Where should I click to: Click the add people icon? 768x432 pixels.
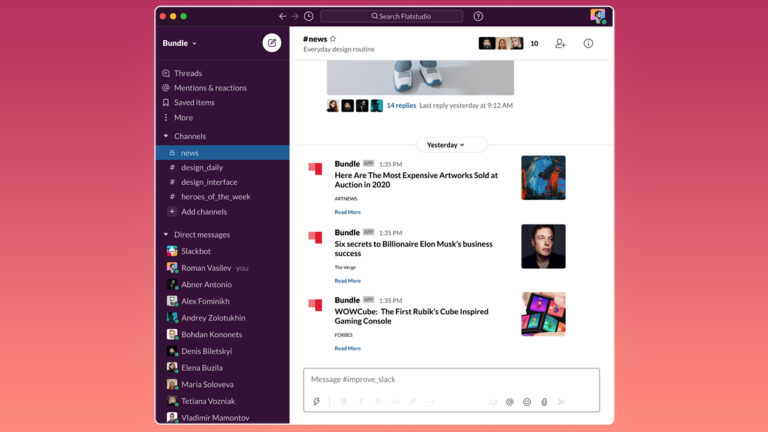coord(560,44)
